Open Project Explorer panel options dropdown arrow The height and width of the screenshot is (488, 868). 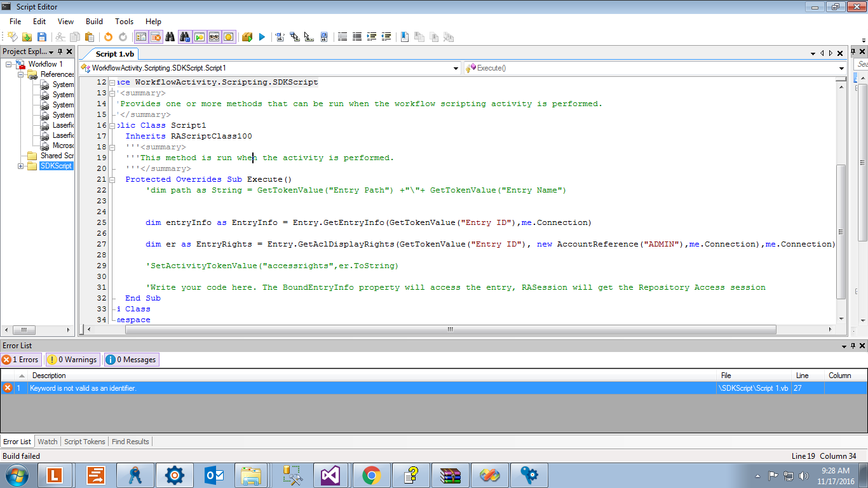point(51,52)
